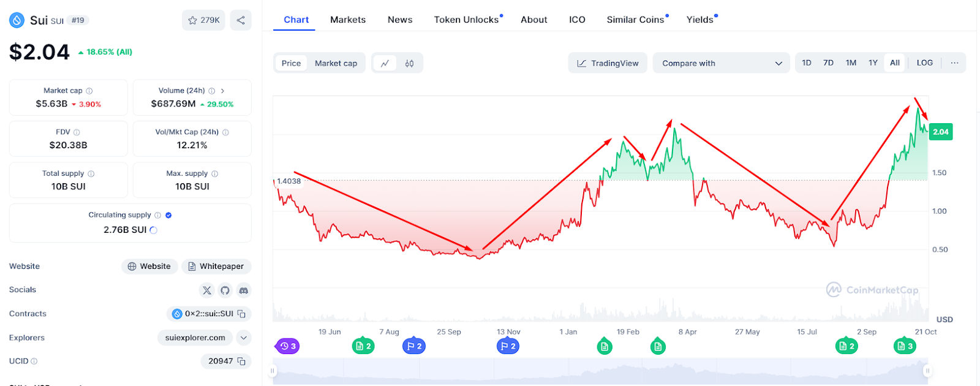Open the Compare with dropdown

click(722, 63)
